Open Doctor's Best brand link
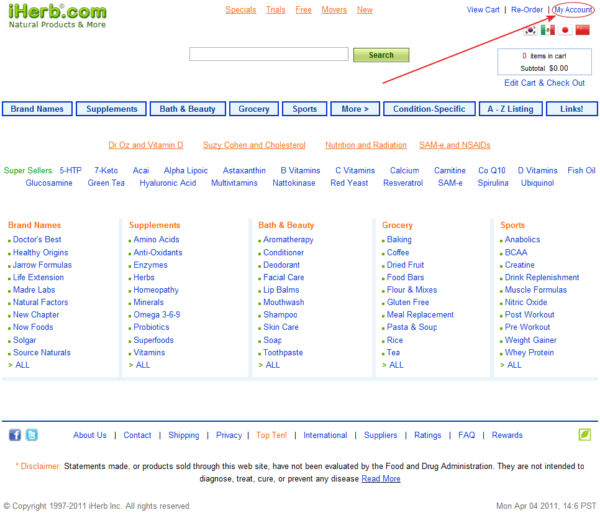600x515 pixels. [37, 240]
